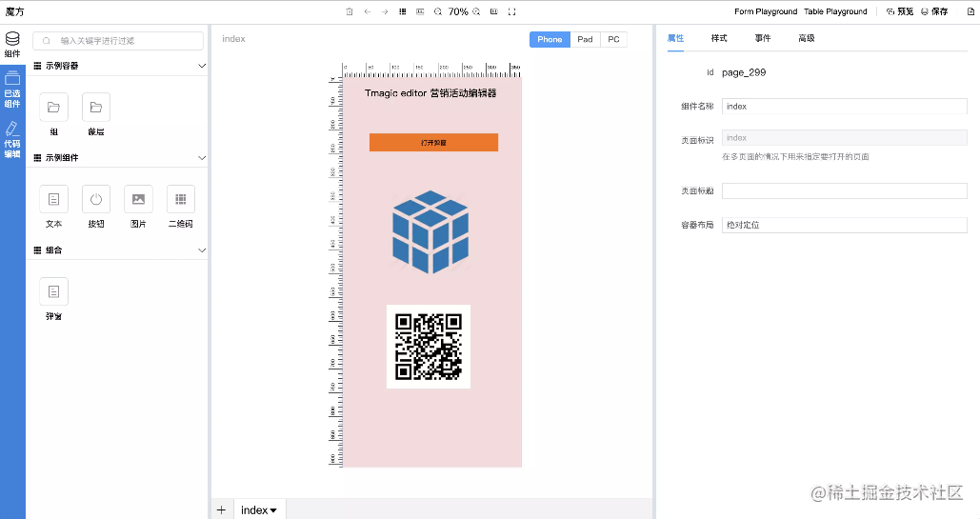
Task: Click the 预览 preview button
Action: [900, 11]
